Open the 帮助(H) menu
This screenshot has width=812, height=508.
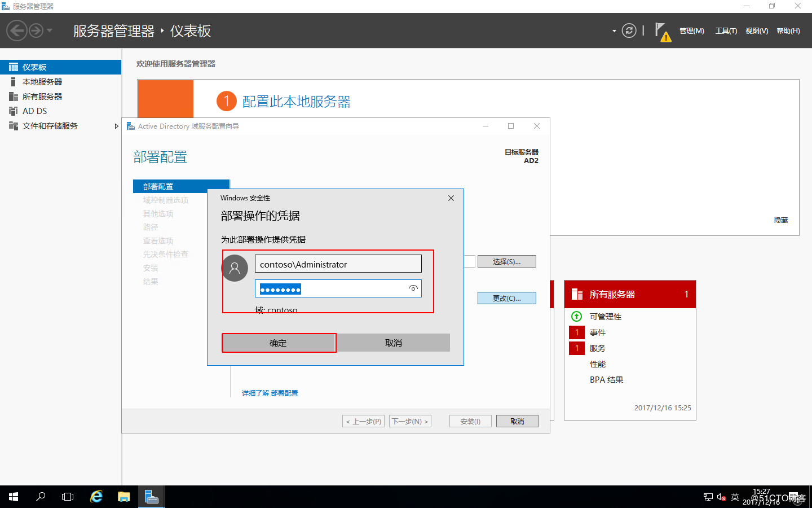(x=788, y=31)
